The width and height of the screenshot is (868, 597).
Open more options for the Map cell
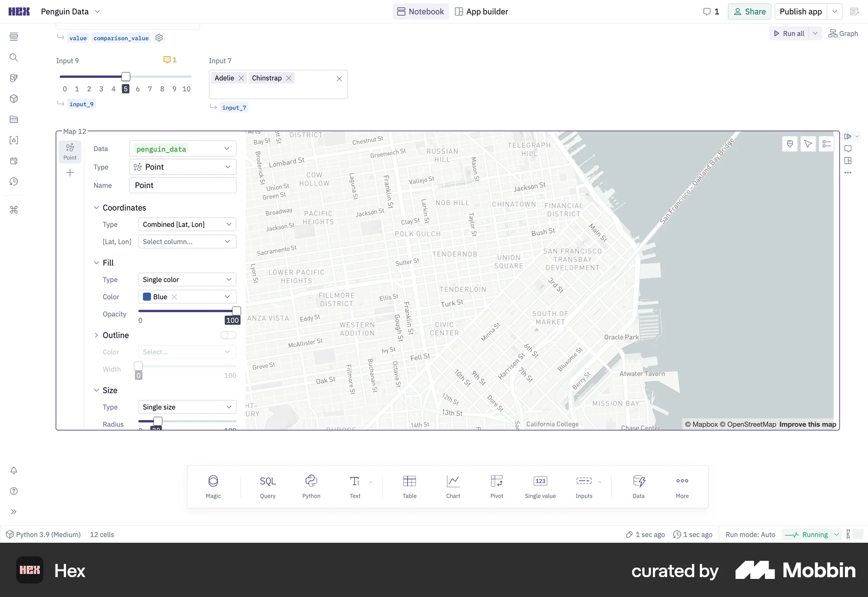coord(849,172)
